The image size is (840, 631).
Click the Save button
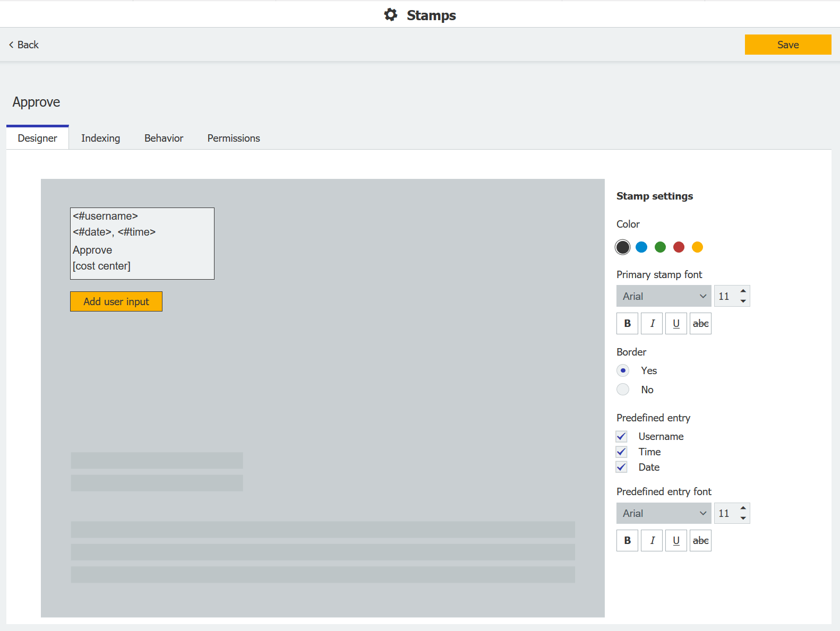787,45
